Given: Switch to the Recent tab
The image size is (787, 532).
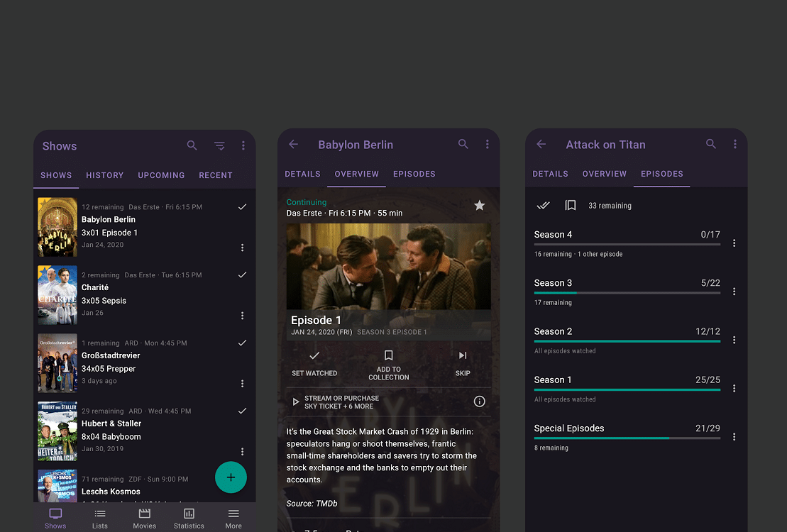Looking at the screenshot, I should (x=216, y=175).
